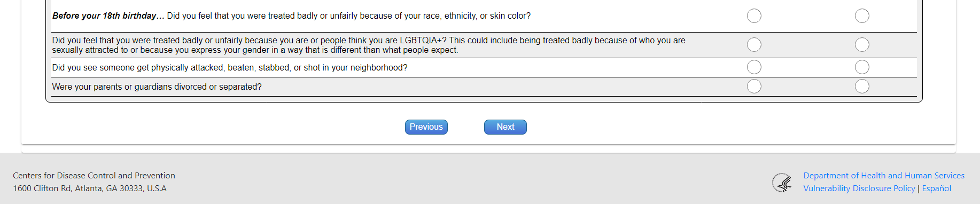Click Centers for Disease Control and Prevention text

pyautogui.click(x=94, y=176)
